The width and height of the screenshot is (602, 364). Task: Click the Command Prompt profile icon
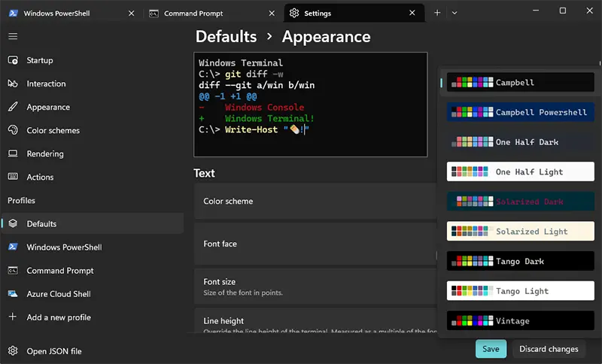(x=13, y=271)
